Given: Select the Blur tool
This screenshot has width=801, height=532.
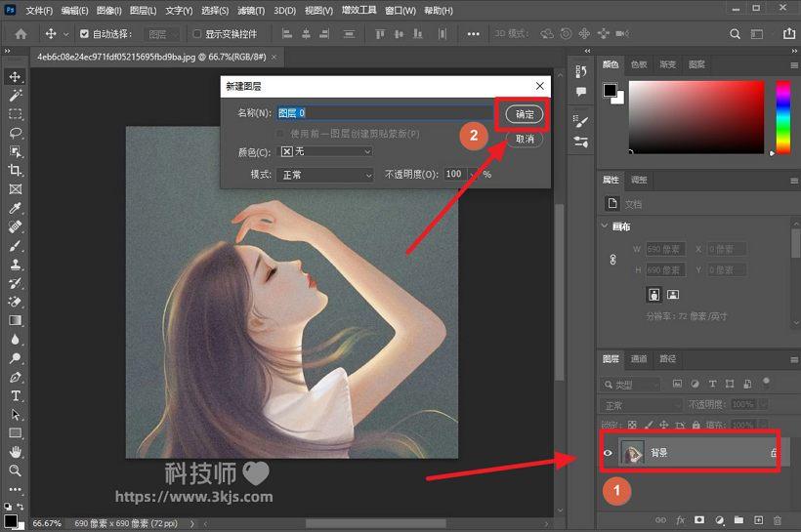Looking at the screenshot, I should pos(16,340).
